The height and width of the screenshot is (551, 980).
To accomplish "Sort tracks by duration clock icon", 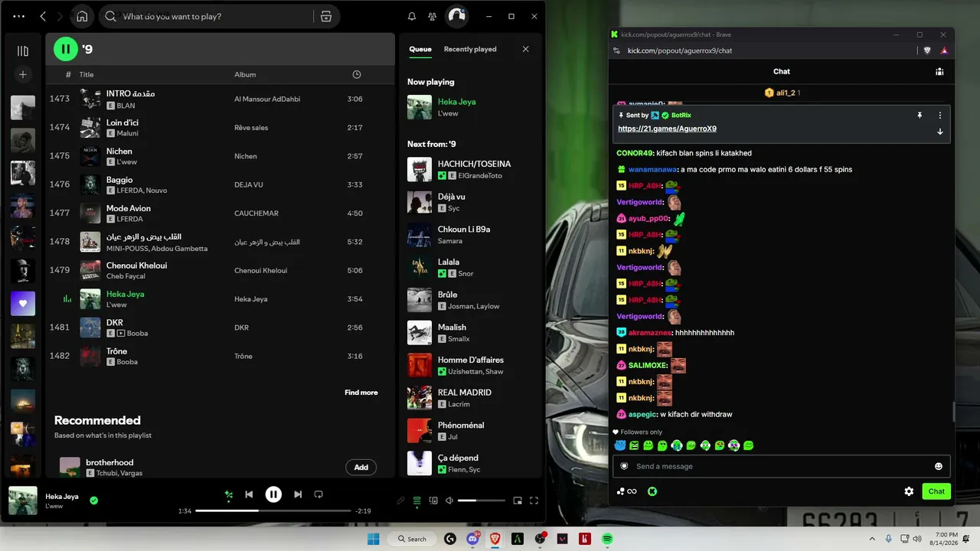I will pos(357,74).
